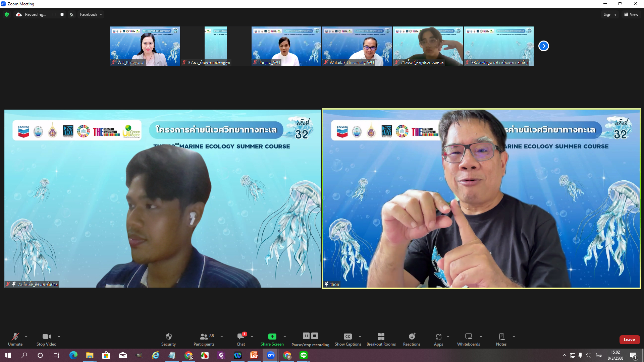Open the Participants panel
This screenshot has width=644, height=362.
[x=204, y=339]
